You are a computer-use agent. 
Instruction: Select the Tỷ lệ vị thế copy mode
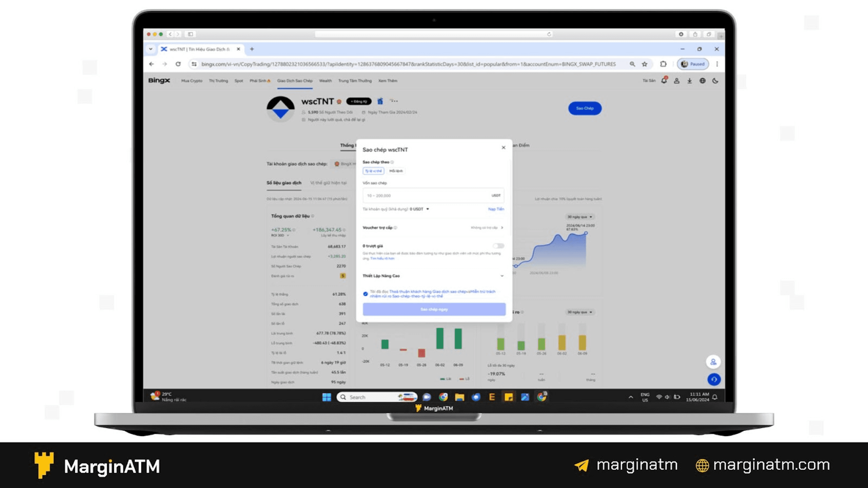point(373,171)
